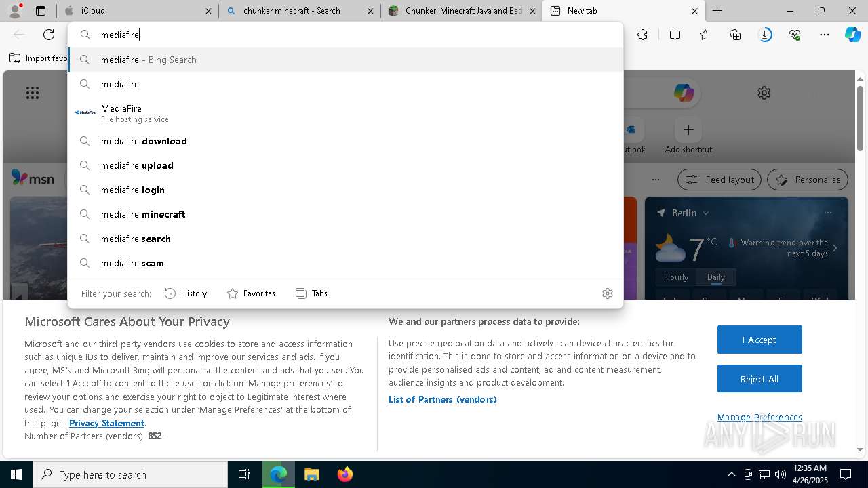Open a new browser tab
This screenshot has height=488, width=868.
pyautogui.click(x=717, y=11)
